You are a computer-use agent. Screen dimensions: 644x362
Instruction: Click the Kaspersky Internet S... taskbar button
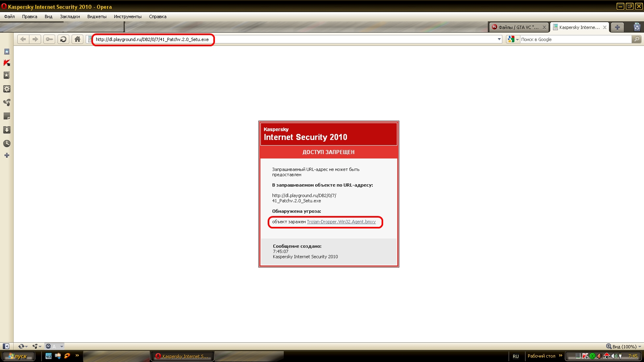pos(182,356)
